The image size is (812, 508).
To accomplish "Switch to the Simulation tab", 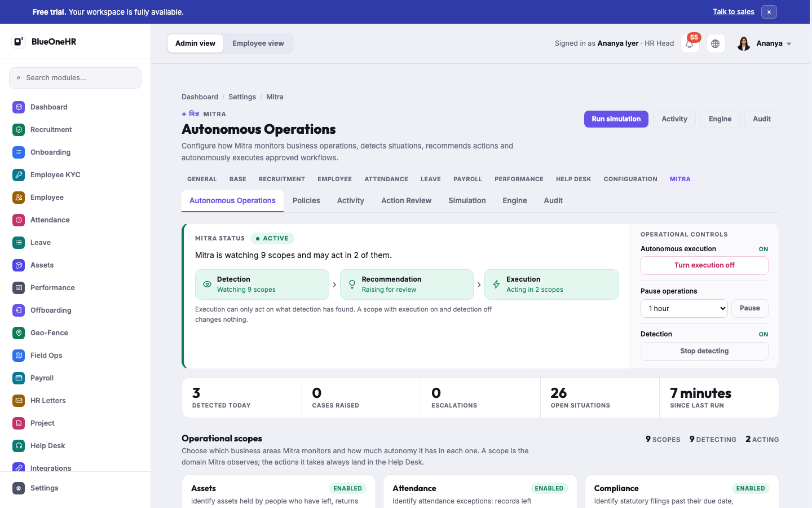I will pos(467,201).
